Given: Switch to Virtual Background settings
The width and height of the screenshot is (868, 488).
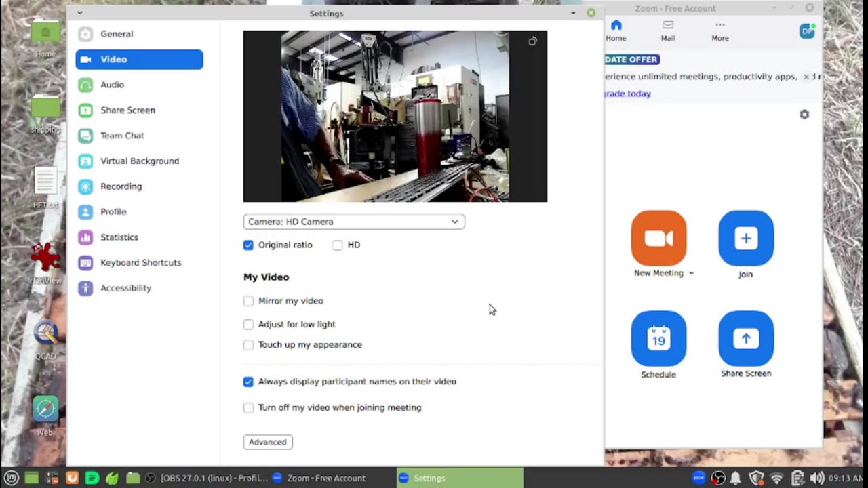Looking at the screenshot, I should [x=139, y=161].
